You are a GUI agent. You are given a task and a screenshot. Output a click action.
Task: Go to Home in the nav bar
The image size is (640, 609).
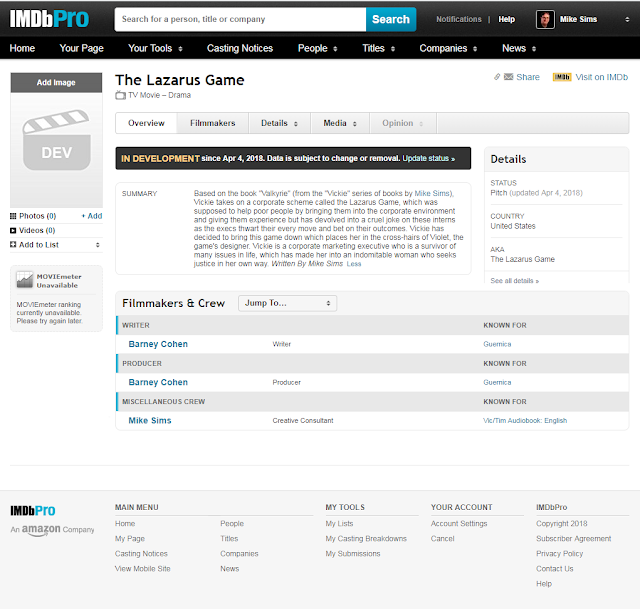(22, 49)
